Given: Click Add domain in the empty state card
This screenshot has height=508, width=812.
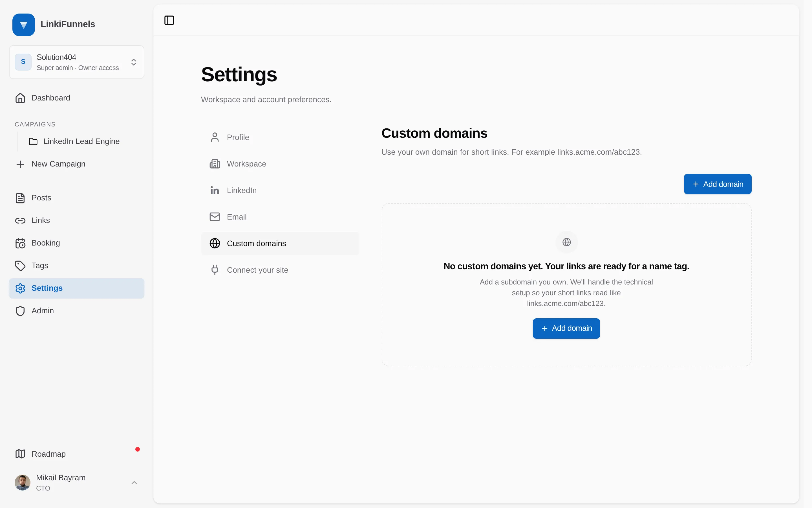Looking at the screenshot, I should [566, 328].
